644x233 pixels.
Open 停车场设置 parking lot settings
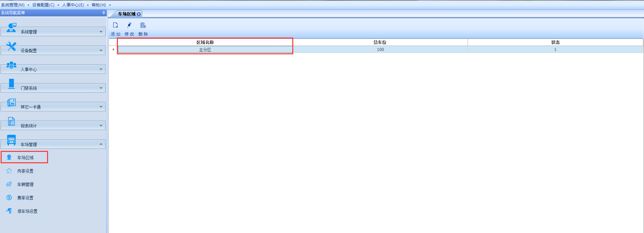click(27, 211)
